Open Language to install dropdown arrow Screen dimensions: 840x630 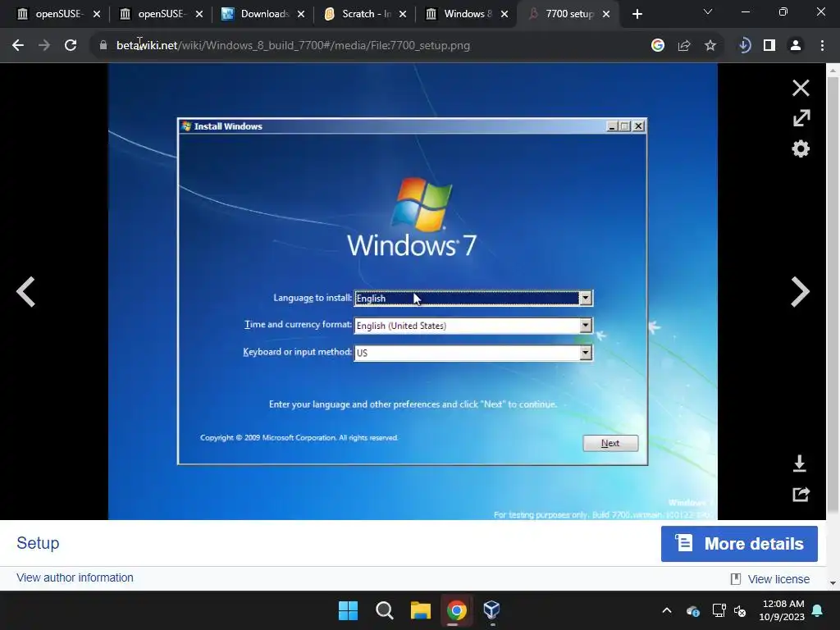(586, 298)
